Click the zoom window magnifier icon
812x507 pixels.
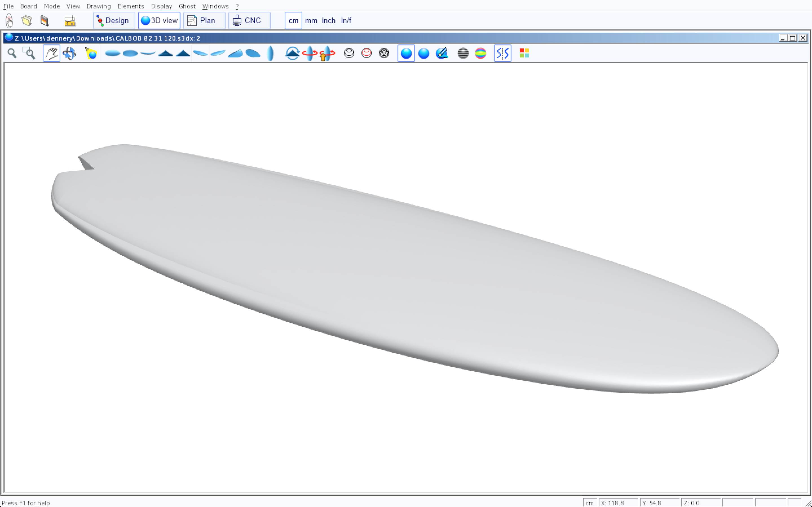(x=29, y=53)
